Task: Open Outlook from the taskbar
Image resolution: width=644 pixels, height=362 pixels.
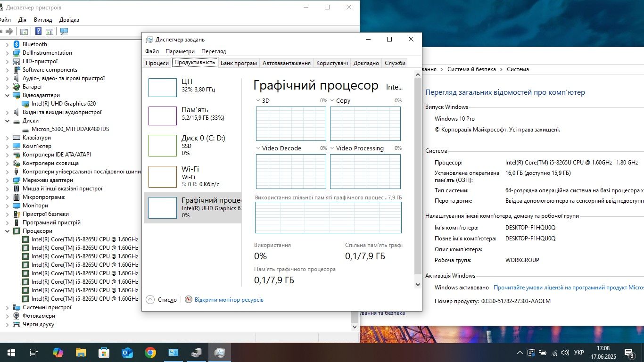Action: pos(127,353)
